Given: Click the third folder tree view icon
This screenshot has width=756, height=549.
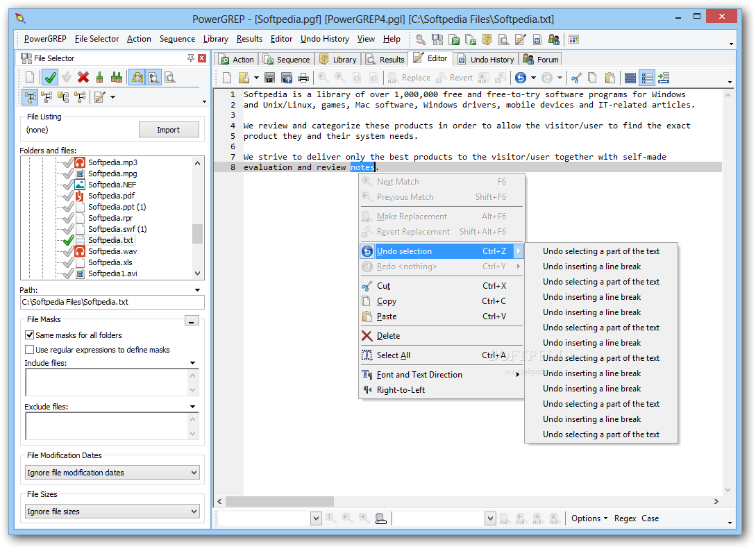Looking at the screenshot, I should (x=63, y=97).
